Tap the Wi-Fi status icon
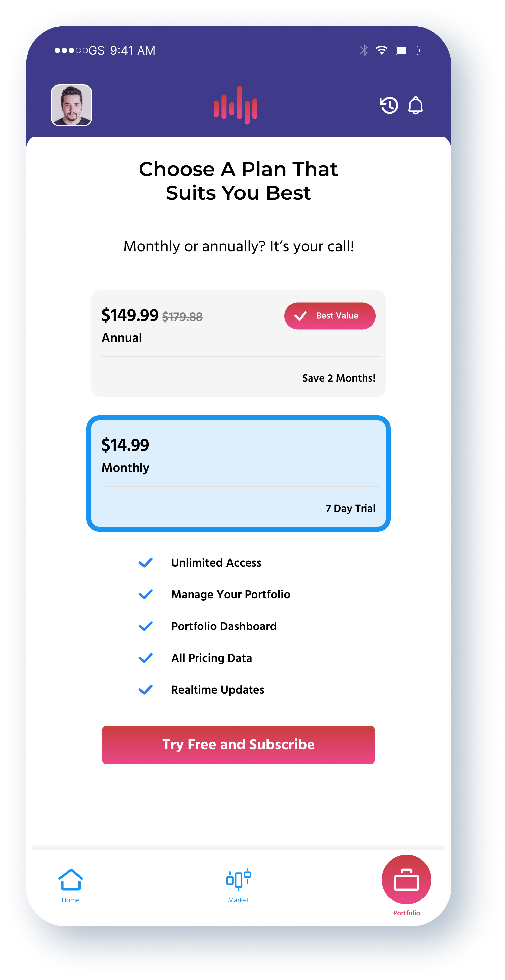 pos(381,50)
